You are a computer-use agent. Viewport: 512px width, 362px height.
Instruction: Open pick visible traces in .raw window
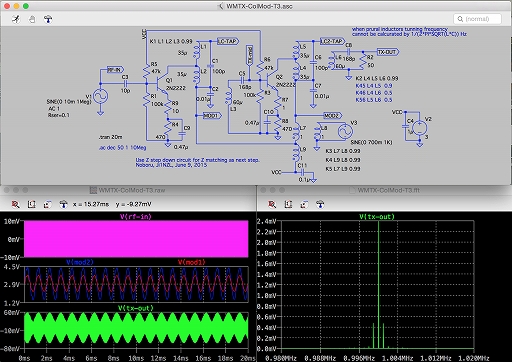click(x=47, y=204)
